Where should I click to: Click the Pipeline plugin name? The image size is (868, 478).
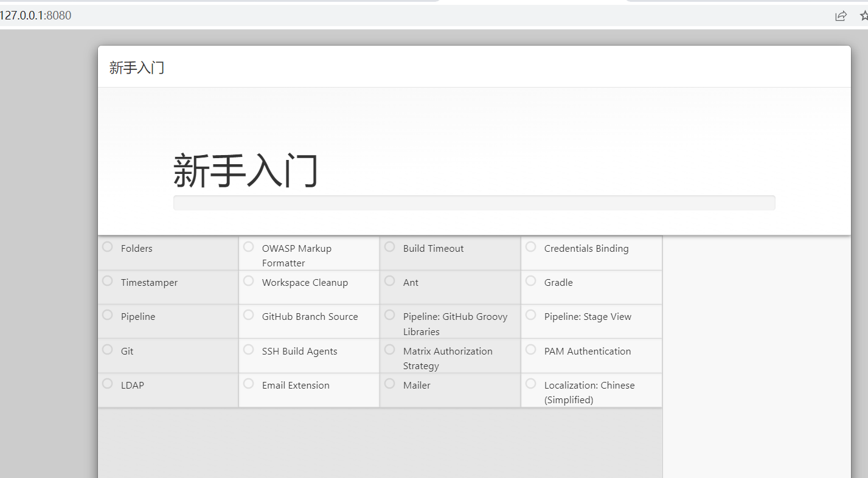pos(138,317)
